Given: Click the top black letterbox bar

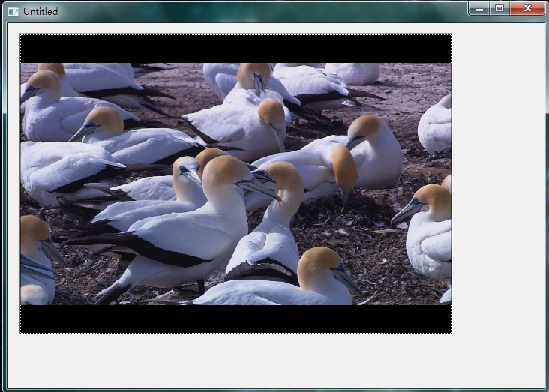Looking at the screenshot, I should (235, 48).
